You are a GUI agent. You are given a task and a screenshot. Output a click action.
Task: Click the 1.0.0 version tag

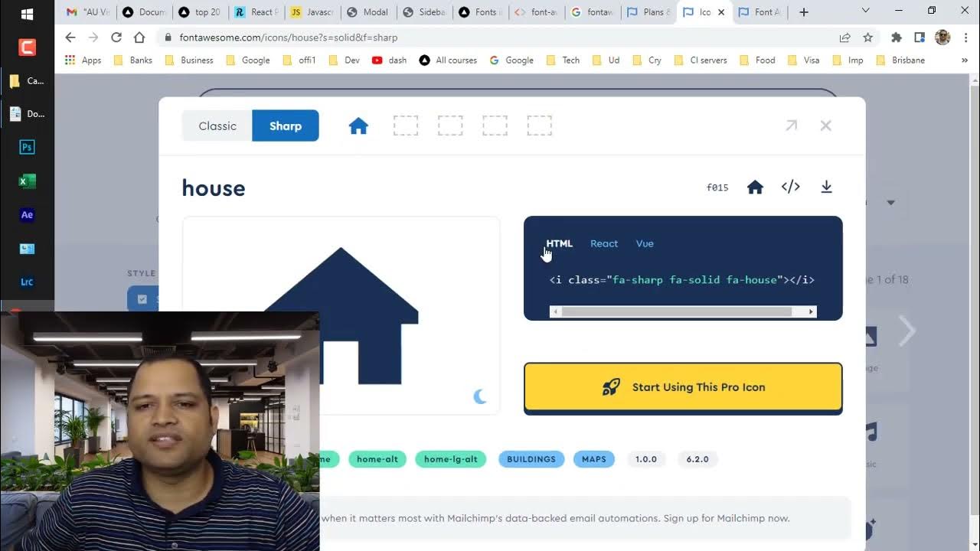pyautogui.click(x=646, y=459)
